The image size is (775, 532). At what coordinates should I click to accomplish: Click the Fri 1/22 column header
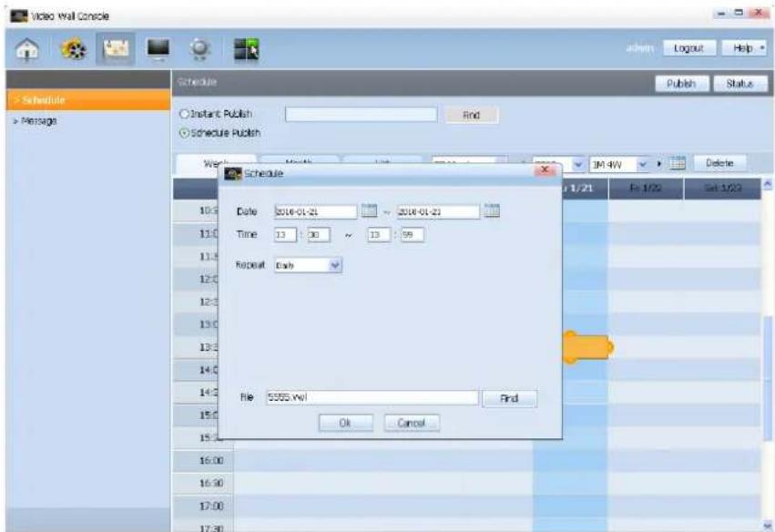(x=646, y=189)
